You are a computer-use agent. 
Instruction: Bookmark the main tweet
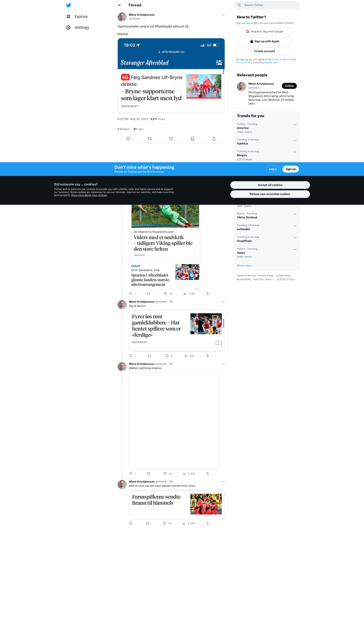(192, 139)
